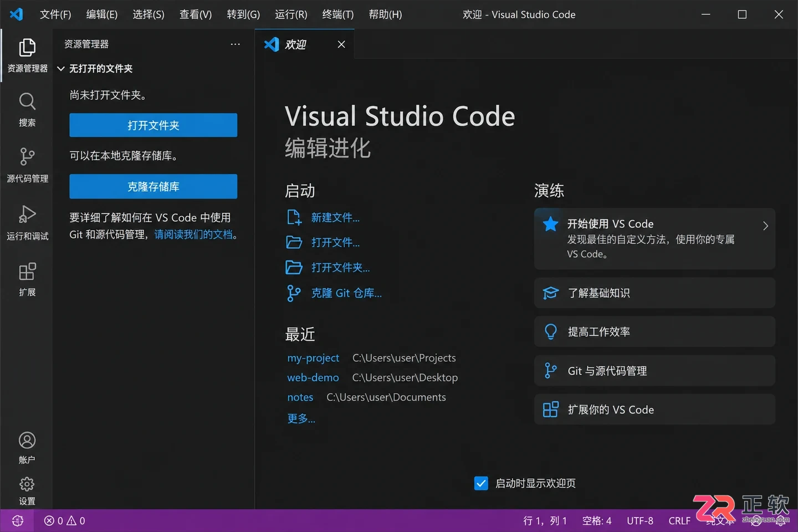Open recent folder notes
Viewport: 798px width, 532px height.
300,397
